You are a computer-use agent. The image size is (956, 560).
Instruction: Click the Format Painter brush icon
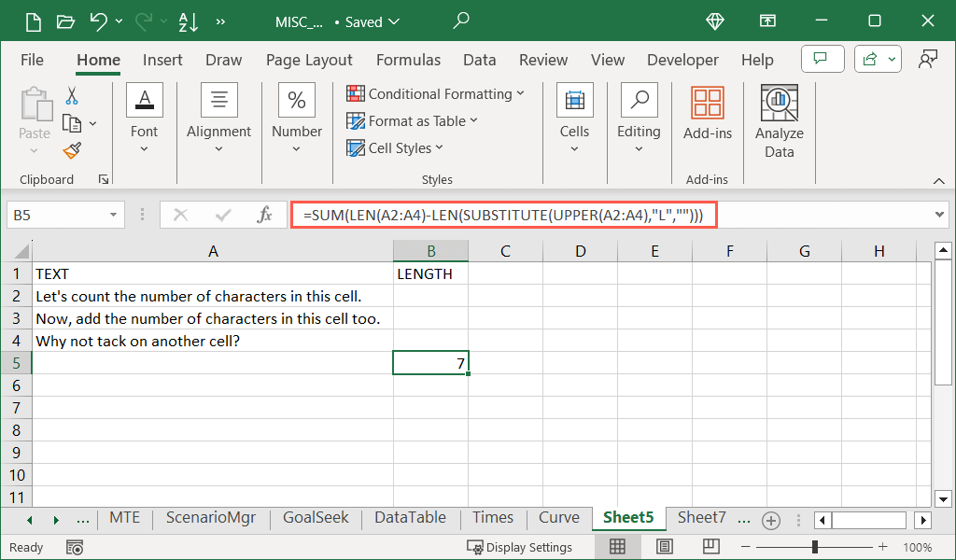coord(72,150)
